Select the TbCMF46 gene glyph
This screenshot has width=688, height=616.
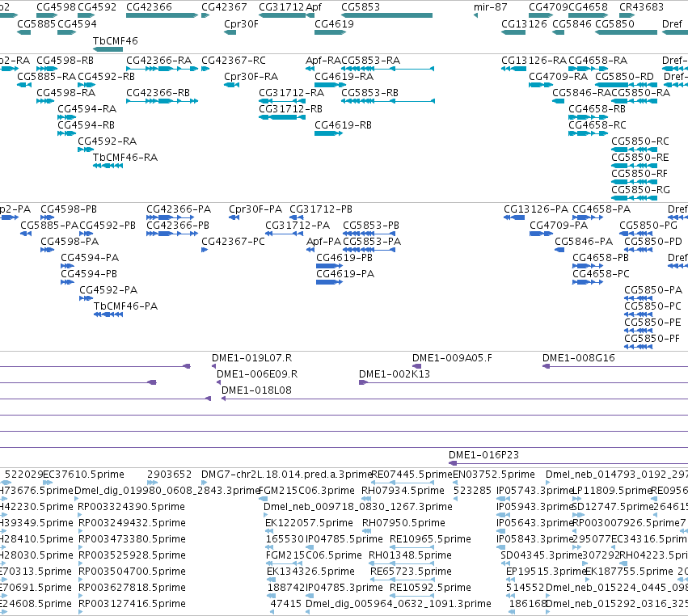(108, 49)
